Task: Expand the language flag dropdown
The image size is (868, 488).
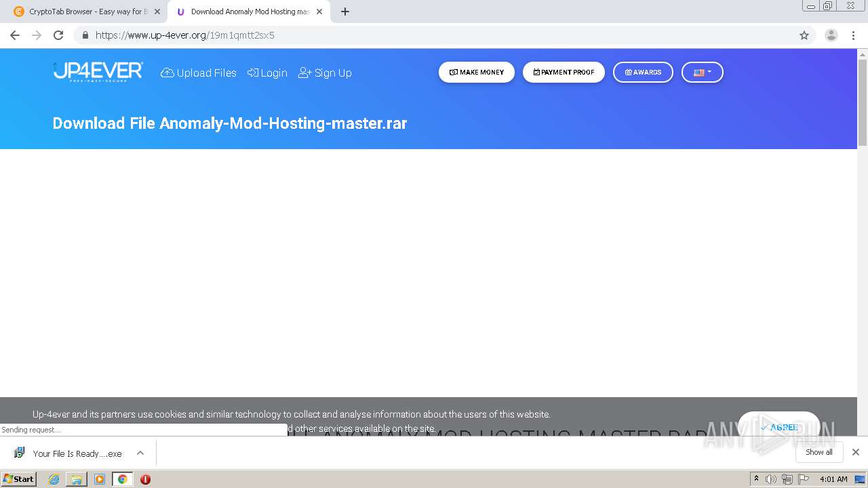Action: [x=702, y=73]
